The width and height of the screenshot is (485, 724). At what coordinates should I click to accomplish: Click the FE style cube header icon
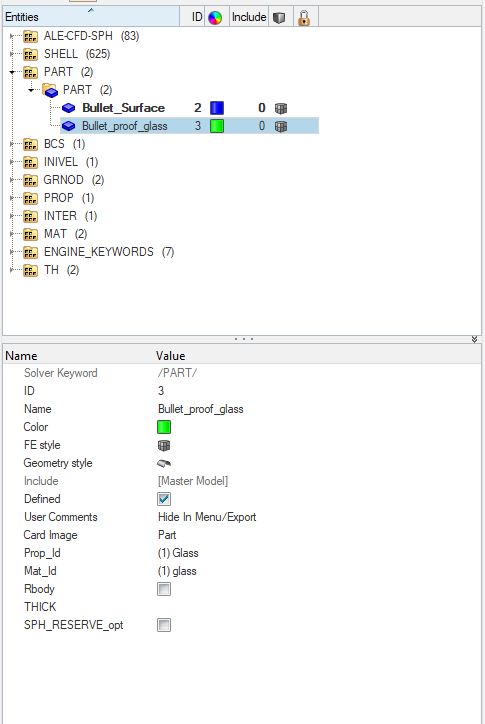(279, 18)
